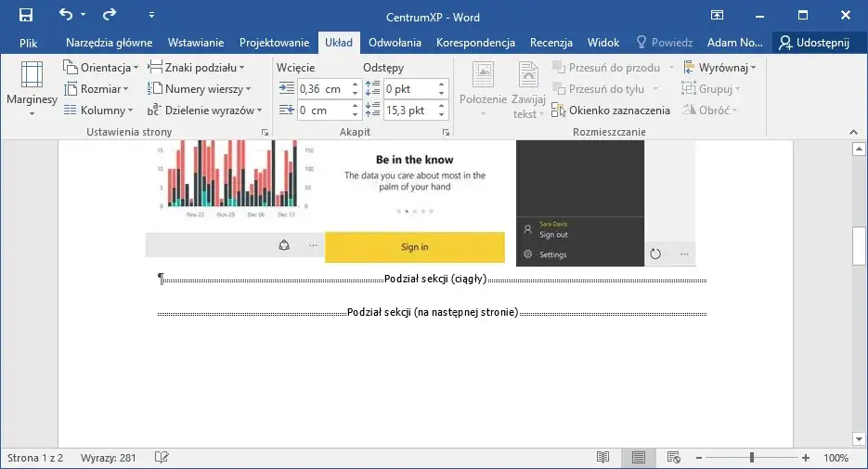
Task: Open the Marginesy page margins tool
Action: [32, 89]
